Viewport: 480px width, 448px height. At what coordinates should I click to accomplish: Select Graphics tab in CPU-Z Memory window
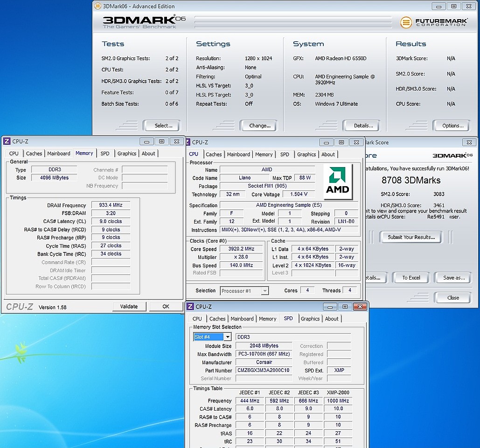pos(127,154)
